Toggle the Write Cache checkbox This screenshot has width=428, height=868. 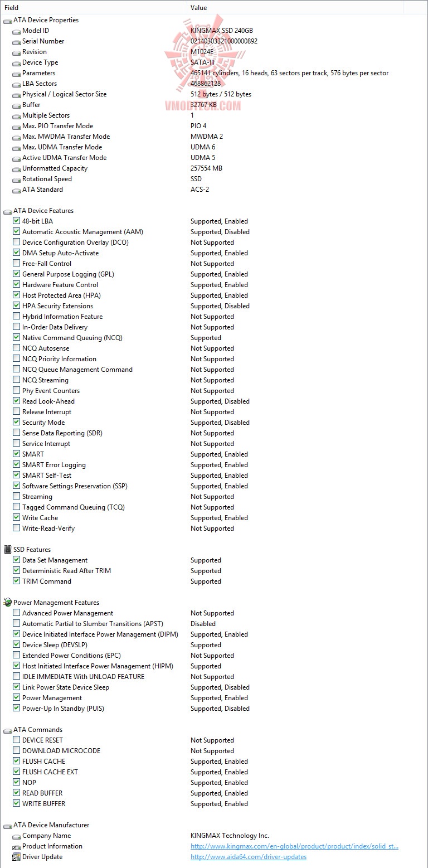[17, 518]
